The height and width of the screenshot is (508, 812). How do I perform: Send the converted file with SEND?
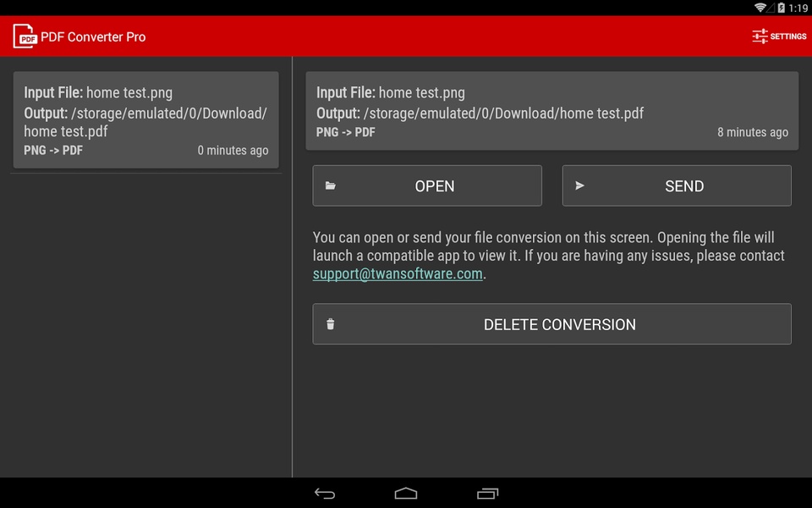(x=677, y=185)
